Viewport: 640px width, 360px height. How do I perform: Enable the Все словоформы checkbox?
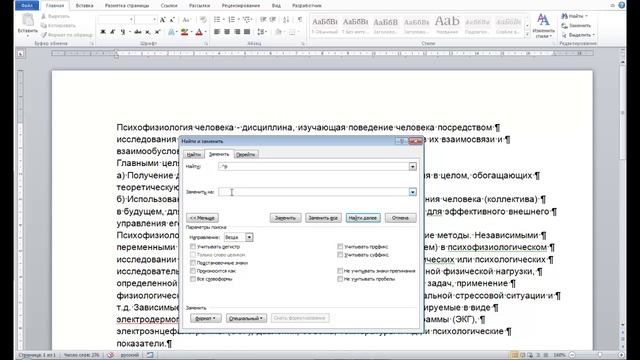point(193,279)
